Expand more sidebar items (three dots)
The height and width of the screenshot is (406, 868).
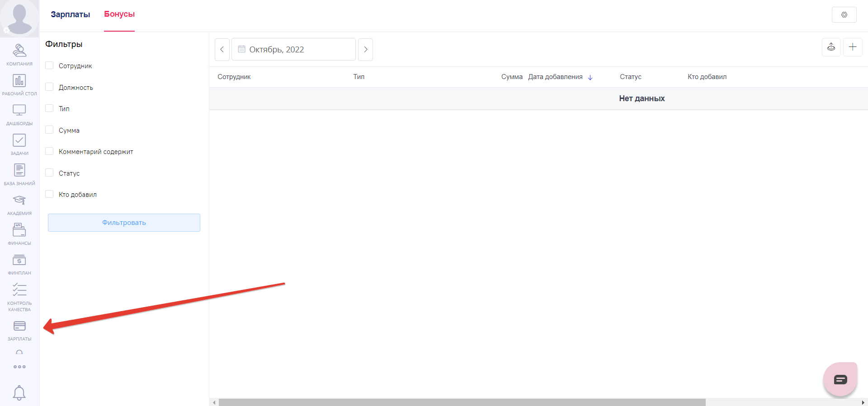(19, 367)
